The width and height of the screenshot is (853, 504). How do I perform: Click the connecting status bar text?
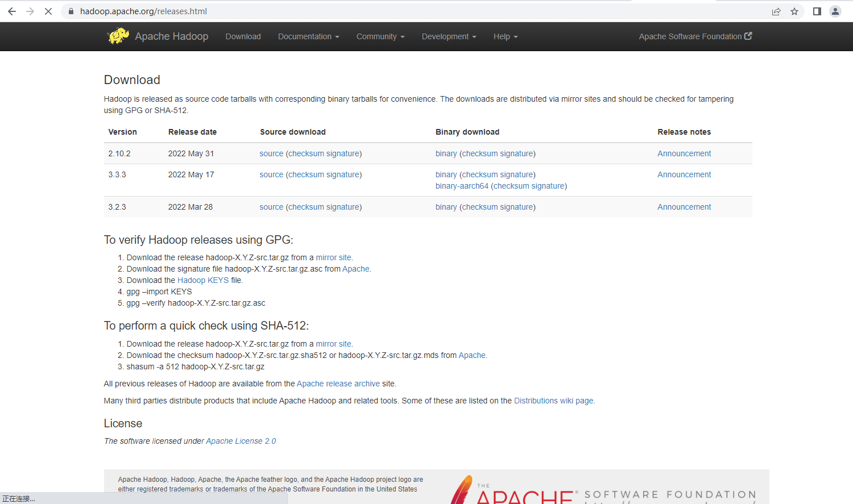click(19, 499)
